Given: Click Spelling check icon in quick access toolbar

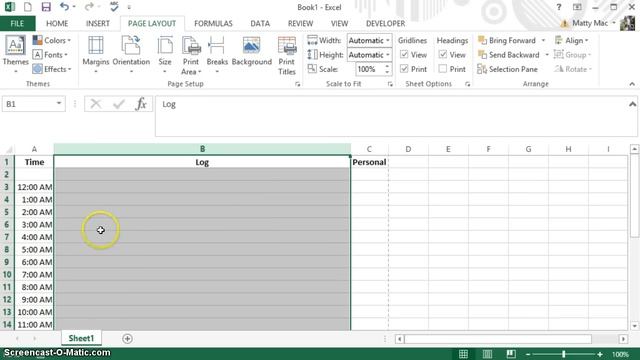Looking at the screenshot, I should 114,7.
